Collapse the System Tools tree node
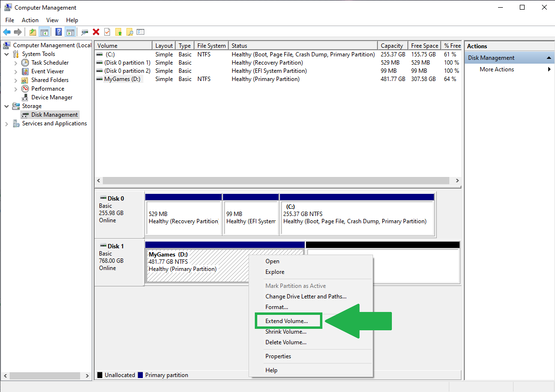The width and height of the screenshot is (555, 392). point(7,54)
